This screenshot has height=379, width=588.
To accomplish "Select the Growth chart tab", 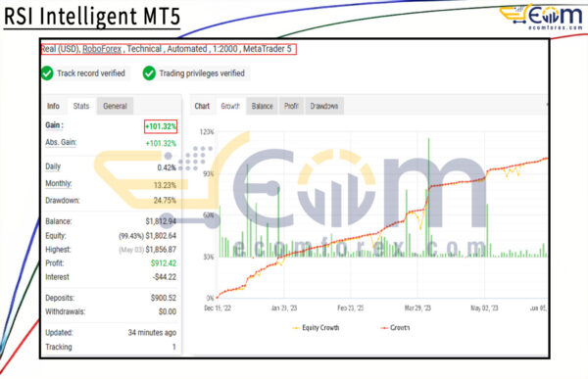I will click(x=230, y=106).
